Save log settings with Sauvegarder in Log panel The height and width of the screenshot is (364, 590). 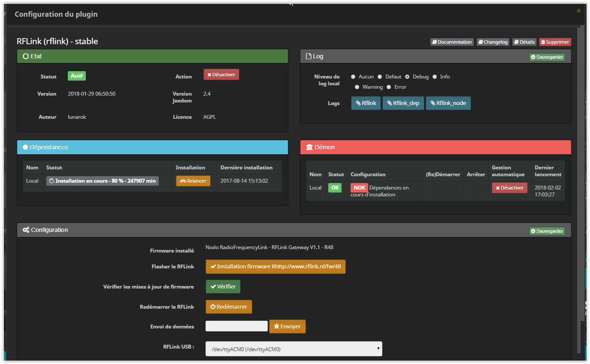tap(547, 57)
